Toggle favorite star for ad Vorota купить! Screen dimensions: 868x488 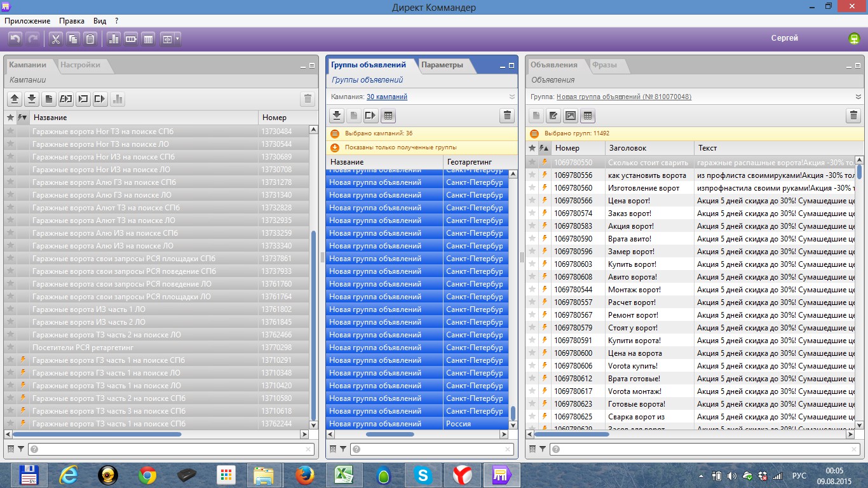tap(532, 366)
